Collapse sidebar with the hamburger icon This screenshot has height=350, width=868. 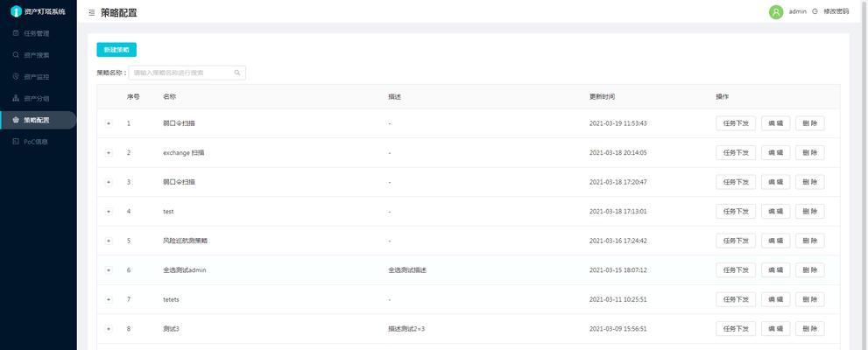(91, 13)
